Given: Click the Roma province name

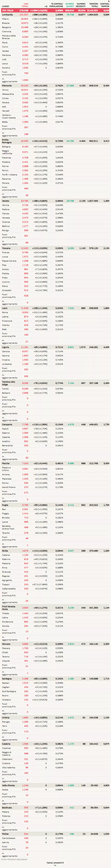Looking at the screenshot, I should 5,312.
